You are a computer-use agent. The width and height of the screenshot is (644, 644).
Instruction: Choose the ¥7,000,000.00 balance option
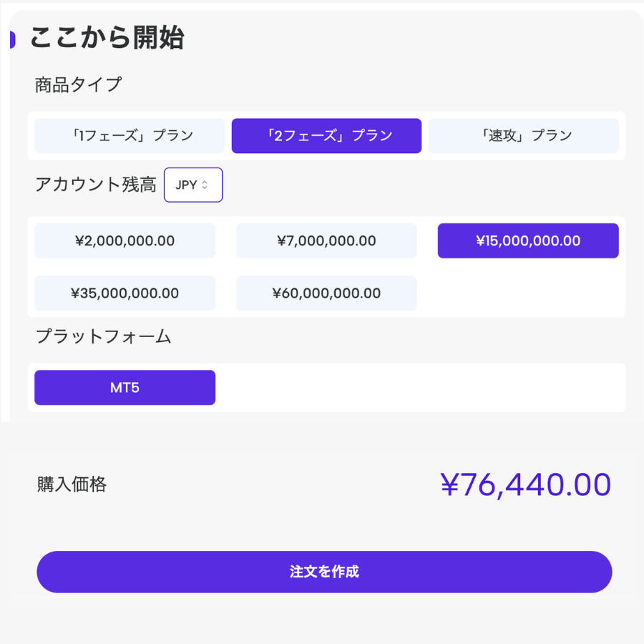click(x=326, y=241)
